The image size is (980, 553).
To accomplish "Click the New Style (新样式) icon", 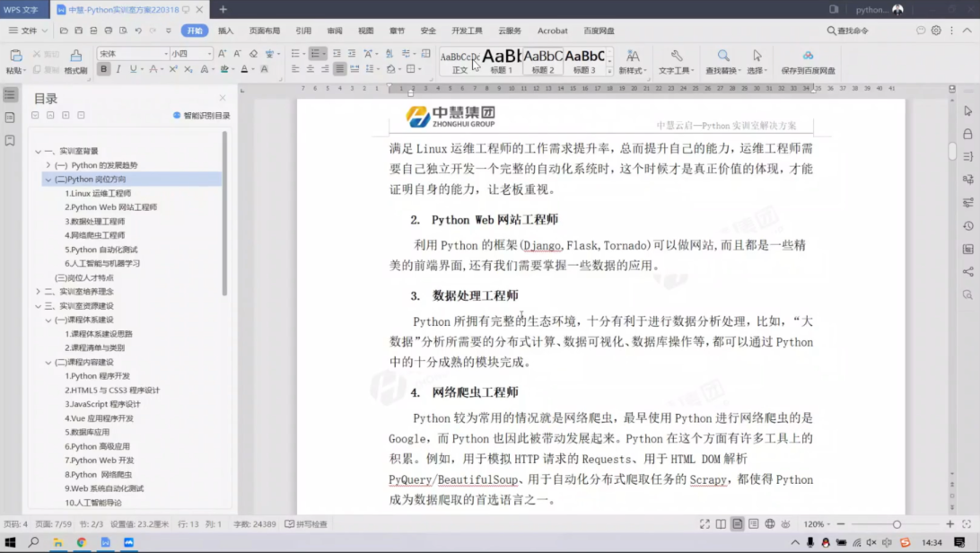I will [x=633, y=56].
